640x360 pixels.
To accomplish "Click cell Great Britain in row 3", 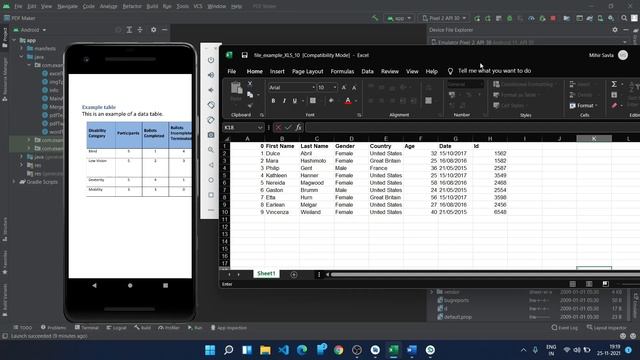I will coord(385,161).
